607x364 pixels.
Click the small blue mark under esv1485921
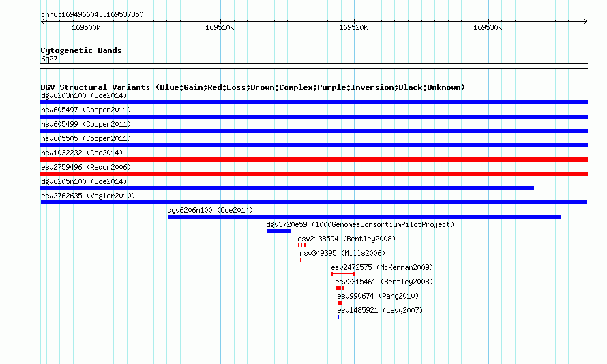click(338, 317)
